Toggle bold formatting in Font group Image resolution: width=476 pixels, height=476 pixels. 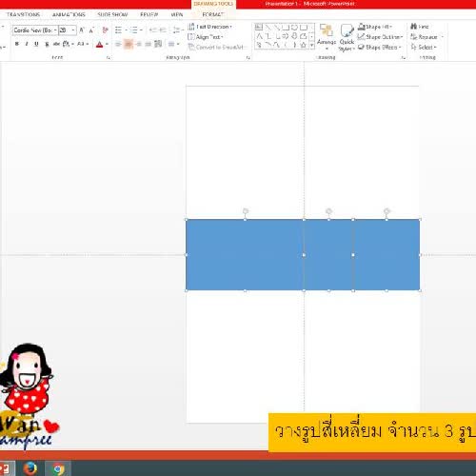click(17, 44)
